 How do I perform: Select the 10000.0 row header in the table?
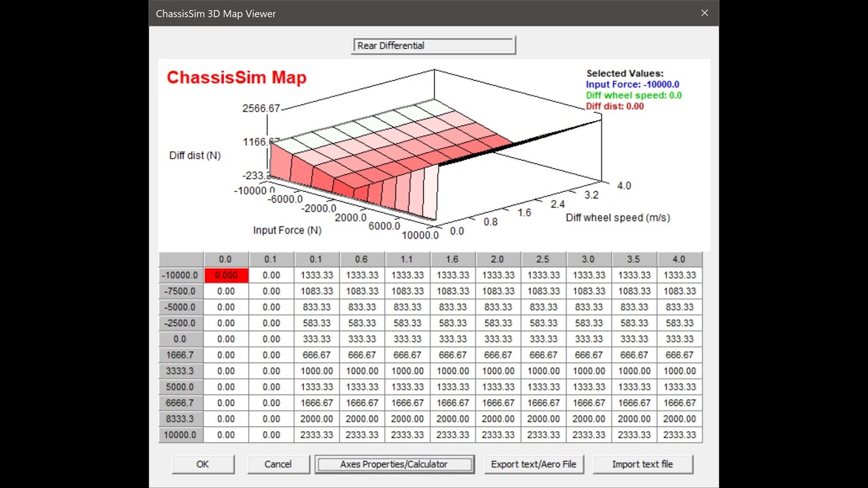[181, 434]
